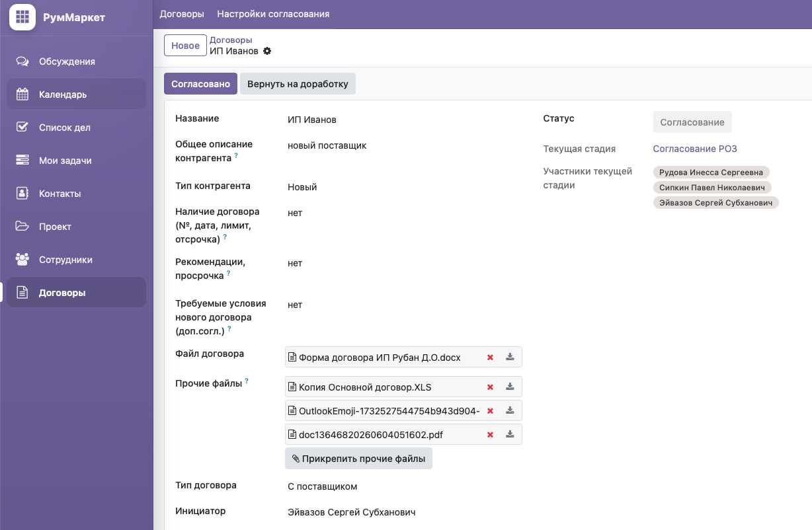
Task: Open Настройки согласования menu
Action: click(273, 14)
